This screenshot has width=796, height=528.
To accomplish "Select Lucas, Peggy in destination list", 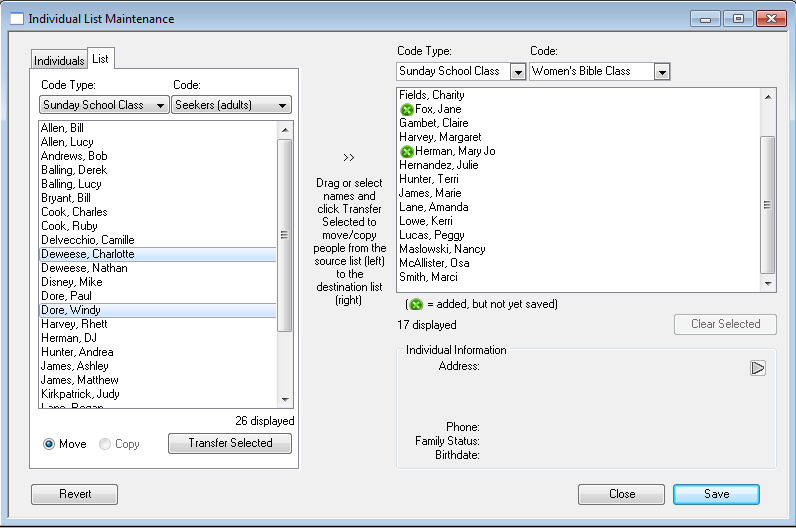I will [425, 235].
